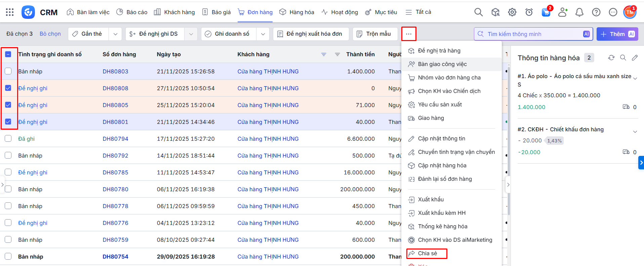Click the pencil edit icon in product panel

point(635,58)
